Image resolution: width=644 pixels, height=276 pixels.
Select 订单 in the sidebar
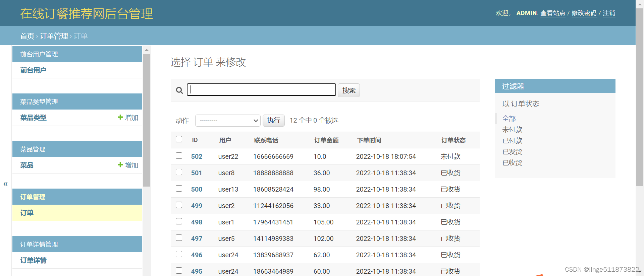(27, 213)
